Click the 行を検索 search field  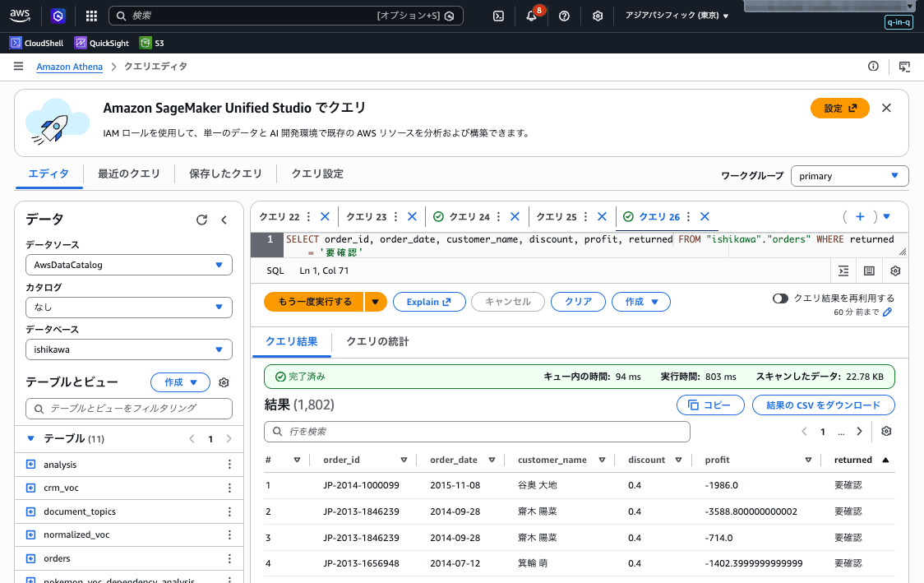(x=477, y=432)
